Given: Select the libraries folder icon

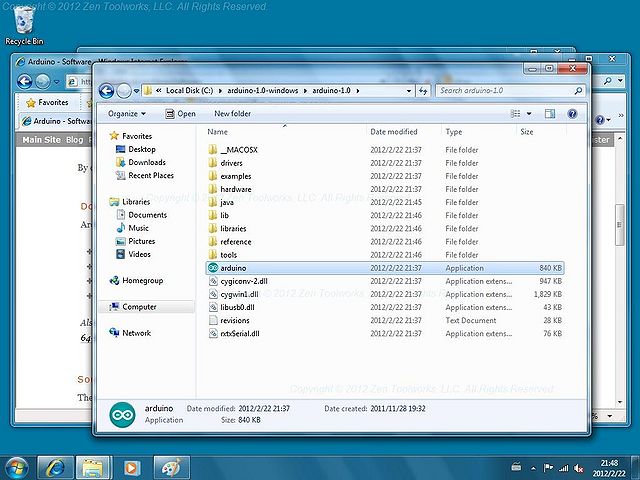Looking at the screenshot, I should click(x=213, y=228).
